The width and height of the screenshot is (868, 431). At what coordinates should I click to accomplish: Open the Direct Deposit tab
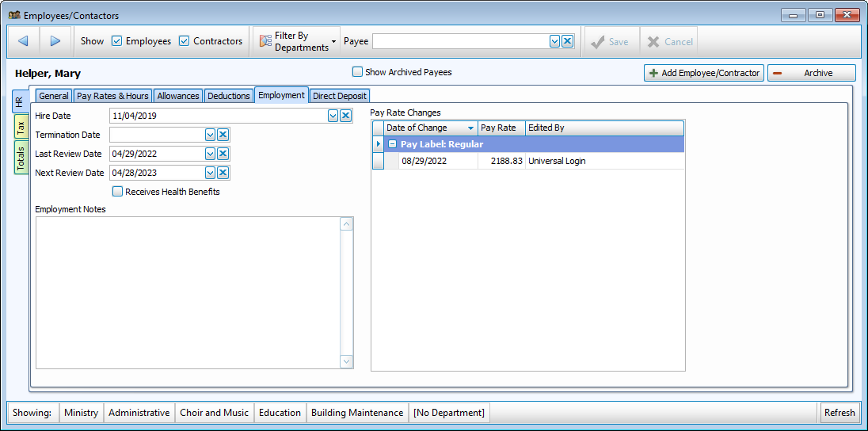(x=339, y=96)
